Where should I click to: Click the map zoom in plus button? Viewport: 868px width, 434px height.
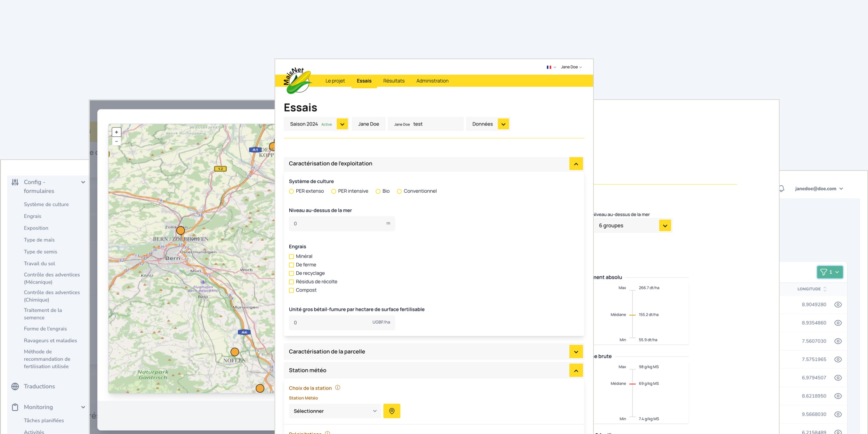[116, 132]
